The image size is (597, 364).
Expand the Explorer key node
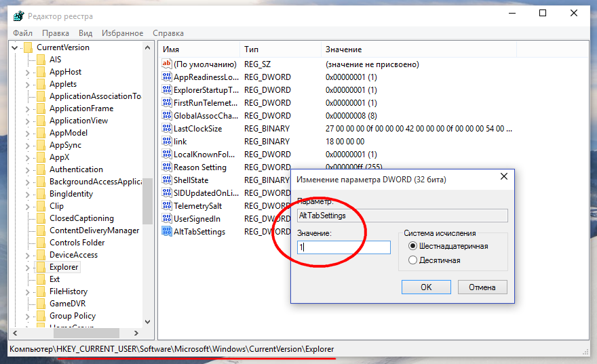pos(28,267)
